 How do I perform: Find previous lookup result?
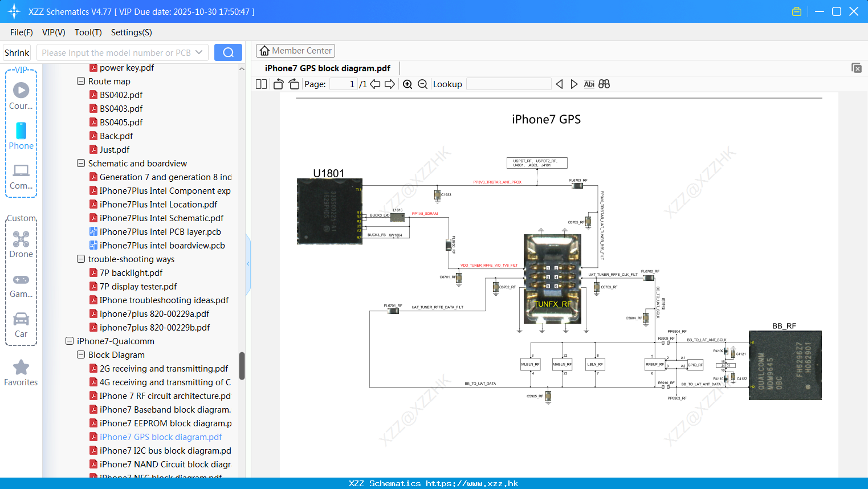tap(559, 84)
